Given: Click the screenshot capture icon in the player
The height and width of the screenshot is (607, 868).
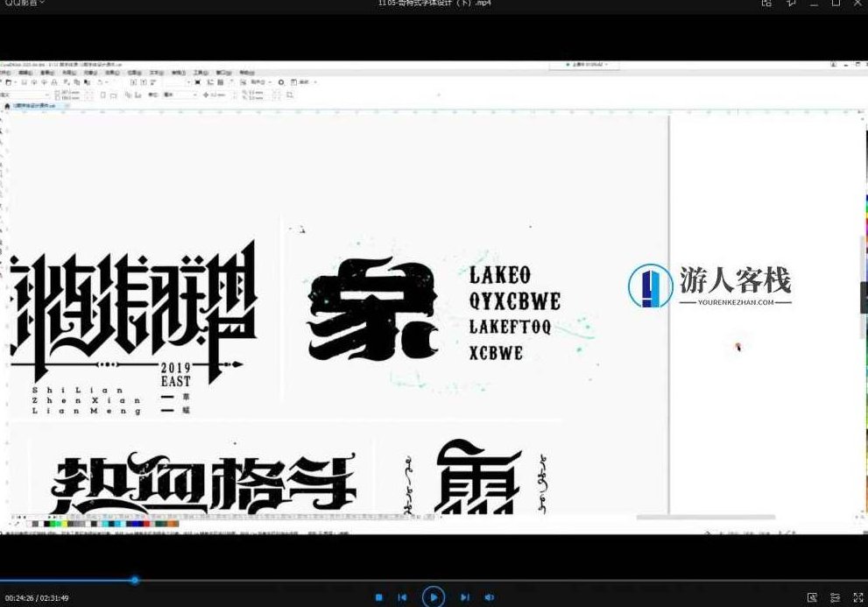Looking at the screenshot, I should coord(812,597).
